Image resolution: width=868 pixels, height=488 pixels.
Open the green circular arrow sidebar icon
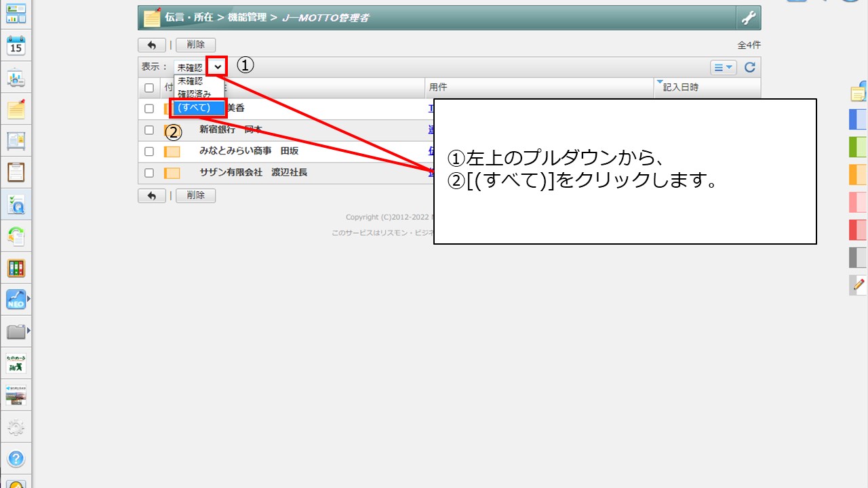(x=16, y=236)
